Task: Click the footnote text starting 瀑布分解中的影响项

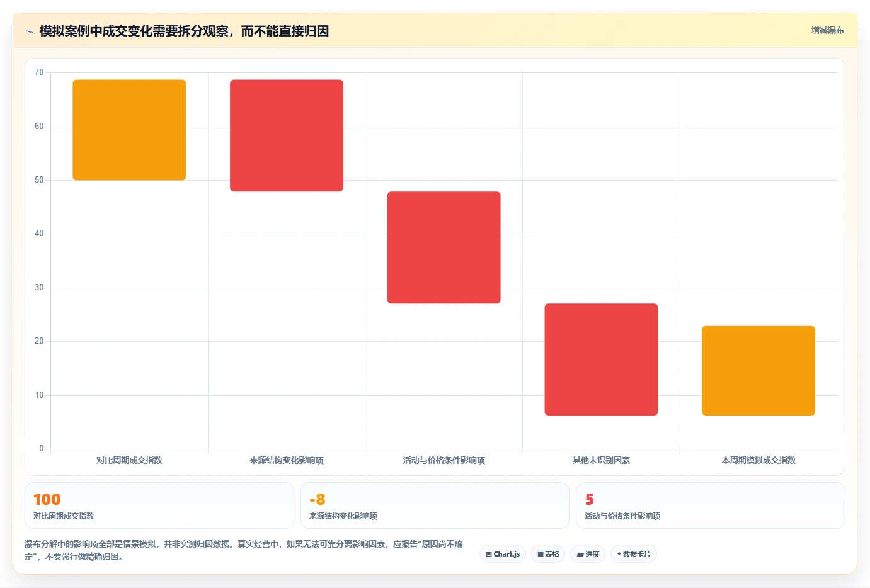Action: [244, 550]
